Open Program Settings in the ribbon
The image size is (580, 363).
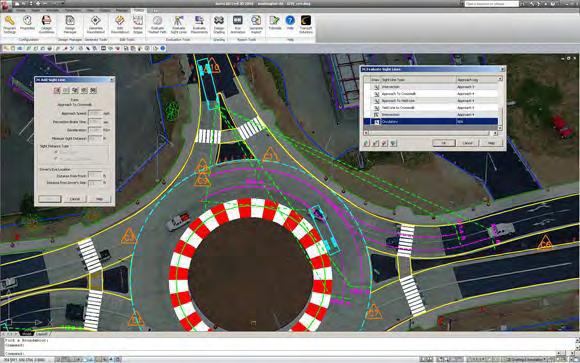coord(10,25)
